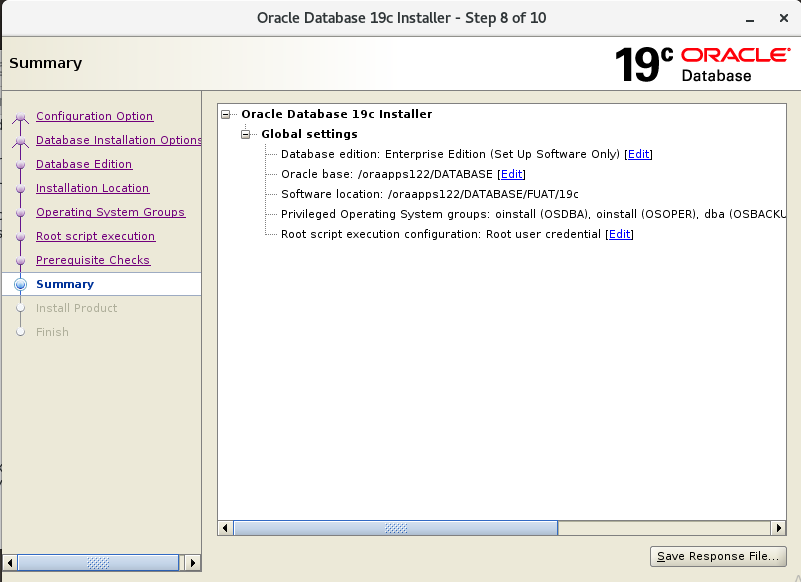Edit the Oracle base path
801x582 pixels.
[x=511, y=174]
